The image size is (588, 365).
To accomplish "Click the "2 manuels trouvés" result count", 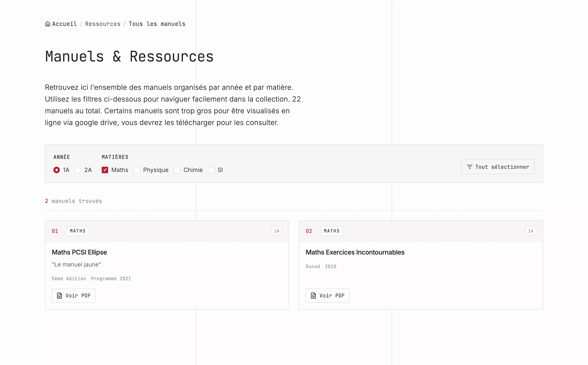I will point(74,201).
